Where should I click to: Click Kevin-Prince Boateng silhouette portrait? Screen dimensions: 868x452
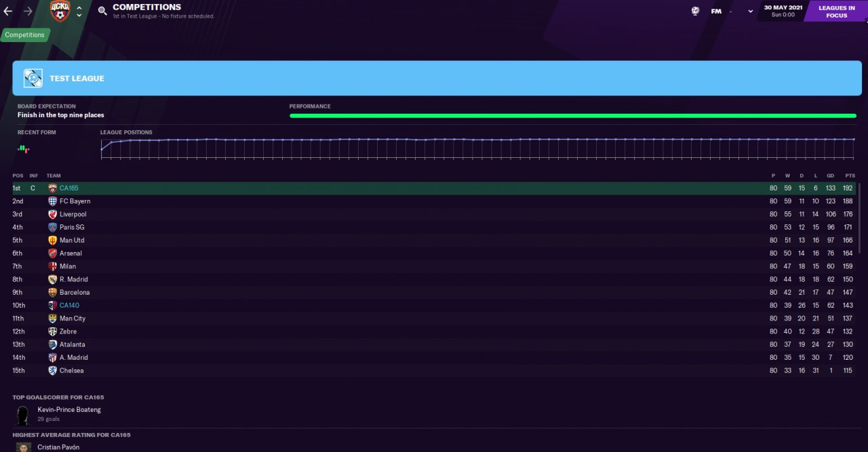(23, 415)
